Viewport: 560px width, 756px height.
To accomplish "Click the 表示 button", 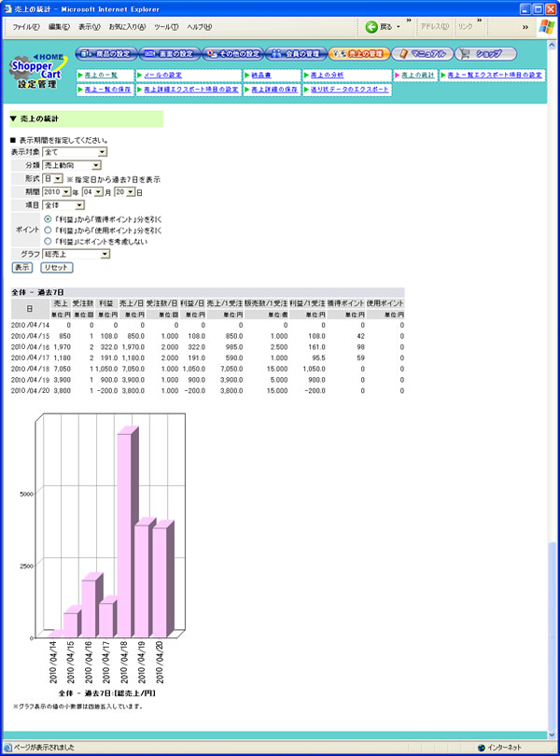I will [x=21, y=268].
